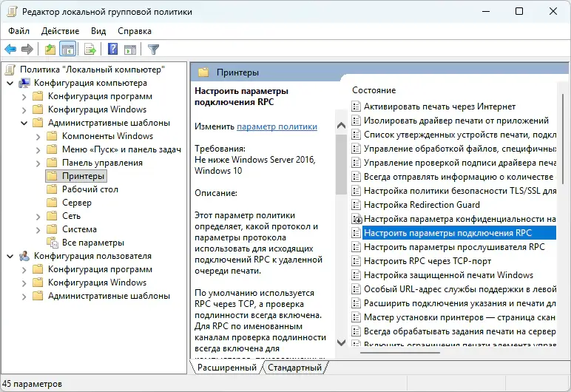Screen dimensions: 571x392
Task: Click the icon beside 'Изолировать драйвер печати от приложений'
Action: tap(356, 121)
